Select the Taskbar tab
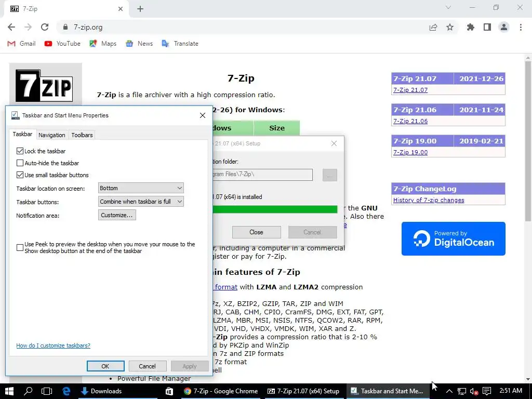Viewport: 532px width, 399px height. click(x=22, y=134)
